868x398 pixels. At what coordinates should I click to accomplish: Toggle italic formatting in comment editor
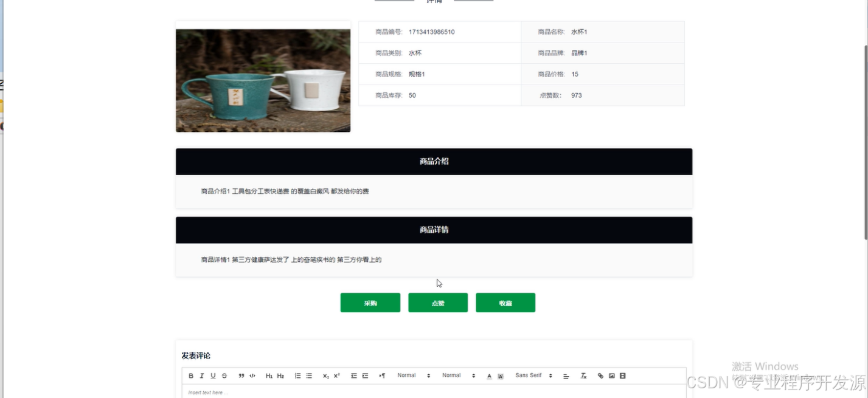[x=202, y=376]
